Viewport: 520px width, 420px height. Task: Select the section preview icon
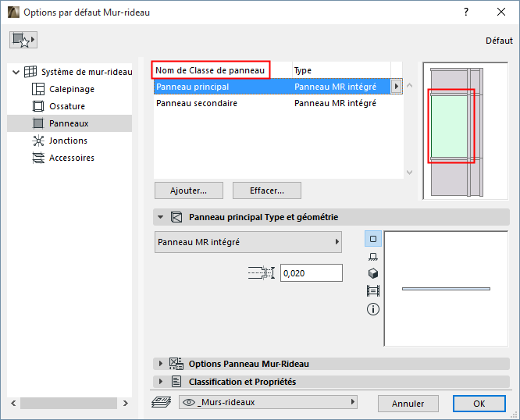click(373, 291)
